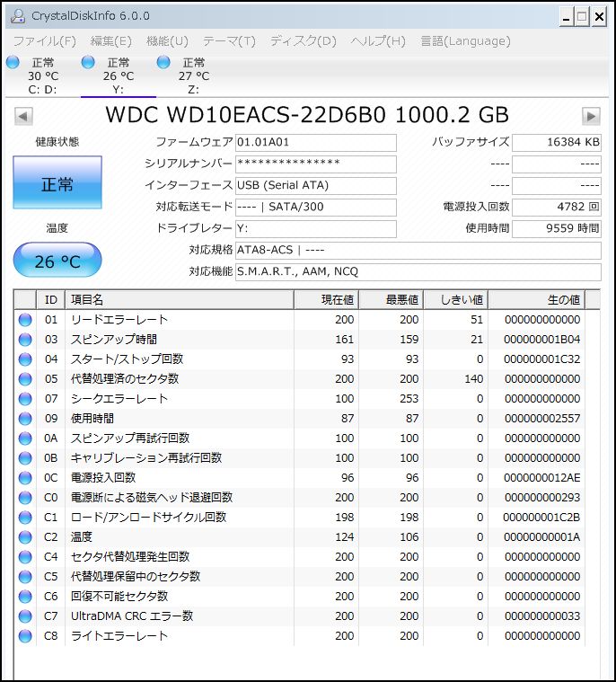Click the 26 °C temperature button
The width and height of the screenshot is (616, 682).
click(x=57, y=260)
